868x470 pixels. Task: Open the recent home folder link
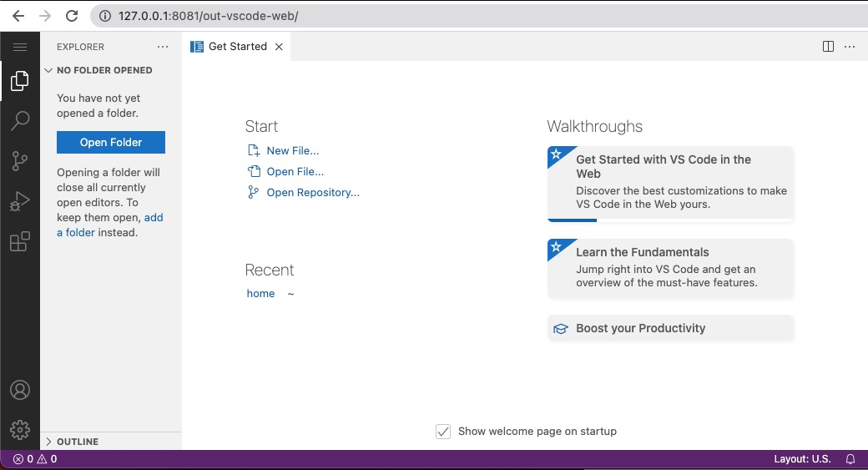(260, 293)
